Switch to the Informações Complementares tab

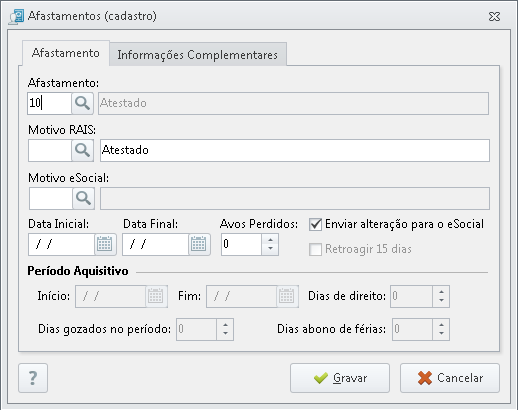(198, 54)
